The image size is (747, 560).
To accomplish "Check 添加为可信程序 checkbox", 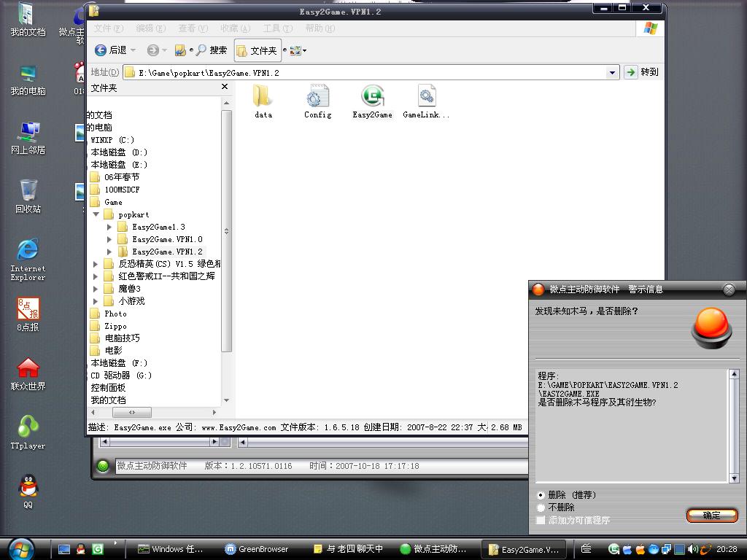I will [541, 520].
